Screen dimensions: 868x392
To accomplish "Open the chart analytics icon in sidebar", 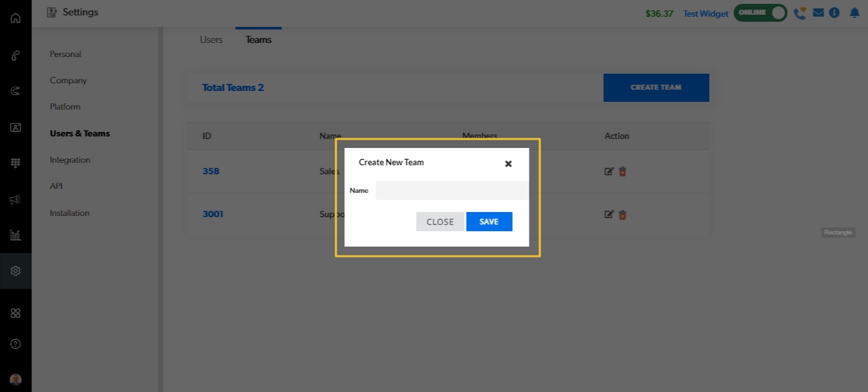I will pos(15,235).
